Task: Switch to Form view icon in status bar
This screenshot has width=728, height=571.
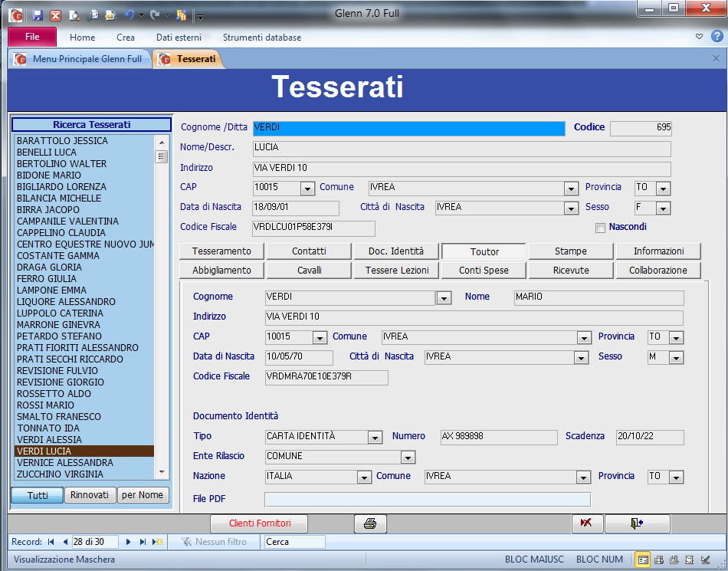Action: click(643, 560)
